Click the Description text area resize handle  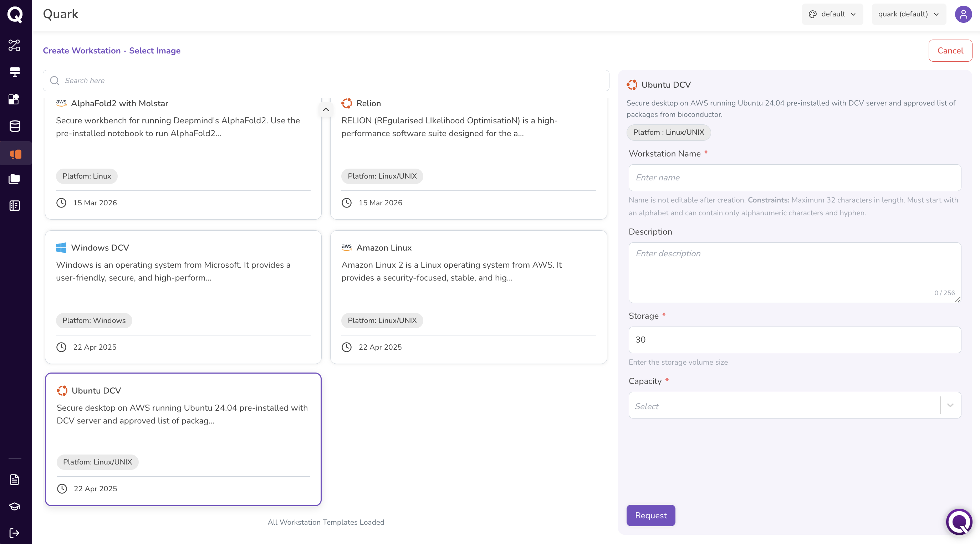(958, 299)
